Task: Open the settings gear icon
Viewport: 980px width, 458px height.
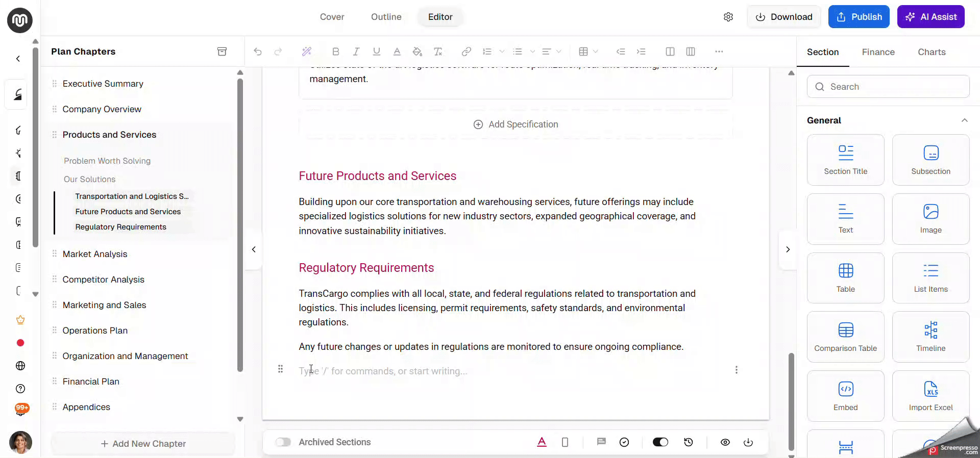Action: pos(728,17)
